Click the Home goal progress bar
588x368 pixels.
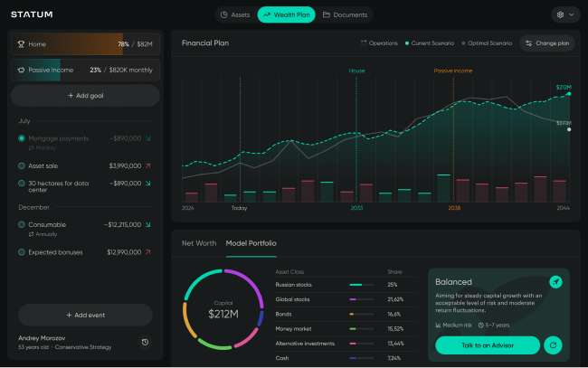pos(85,43)
